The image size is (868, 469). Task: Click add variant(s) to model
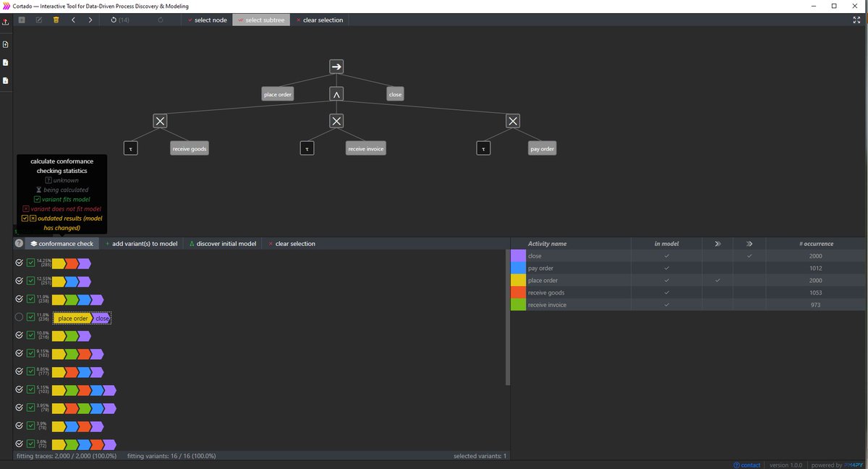coord(141,244)
